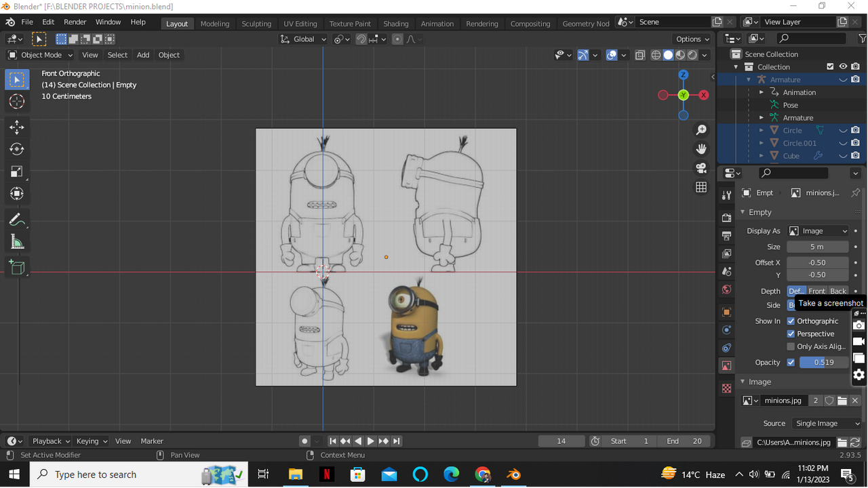Click the viewport zoom magnifier icon
Viewport: 868px width, 488px height.
(701, 130)
